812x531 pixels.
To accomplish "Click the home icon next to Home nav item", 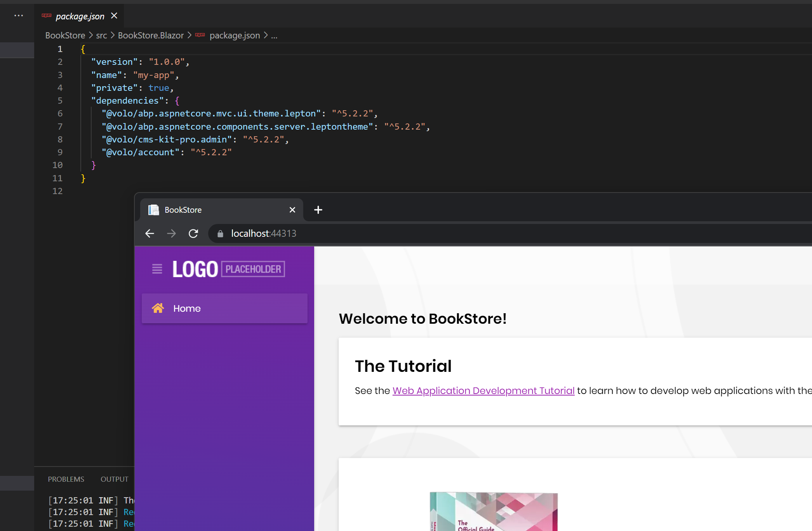I will (x=158, y=308).
